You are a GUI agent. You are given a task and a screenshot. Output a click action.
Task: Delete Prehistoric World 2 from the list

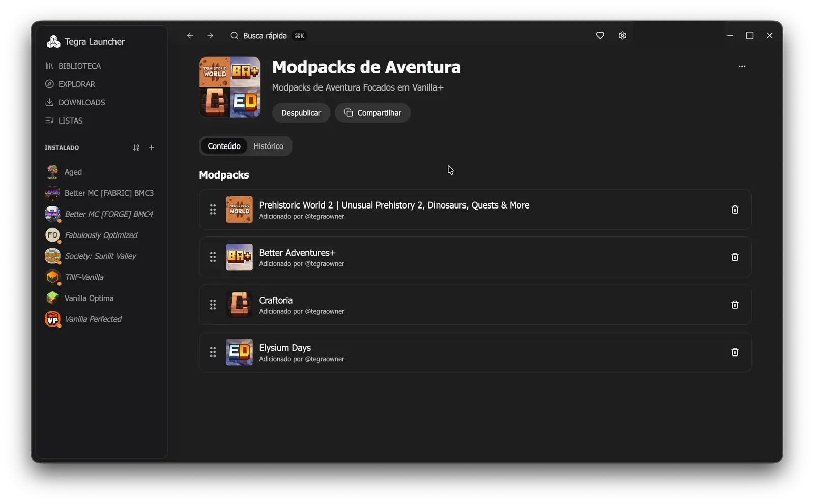click(x=735, y=210)
